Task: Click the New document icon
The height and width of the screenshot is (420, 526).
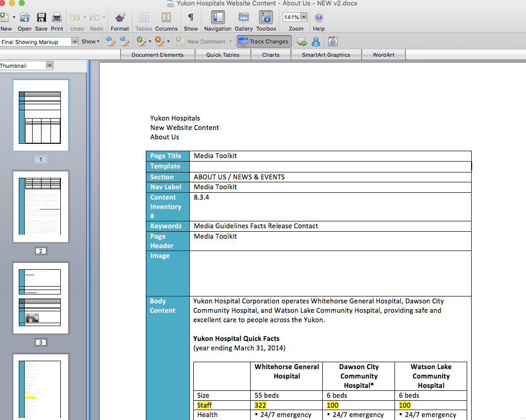Action: 4,17
